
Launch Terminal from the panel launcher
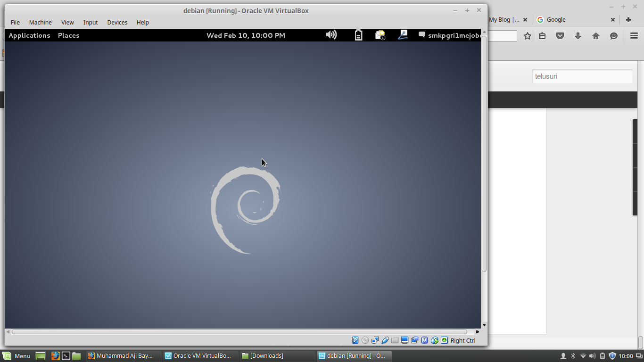(66, 356)
